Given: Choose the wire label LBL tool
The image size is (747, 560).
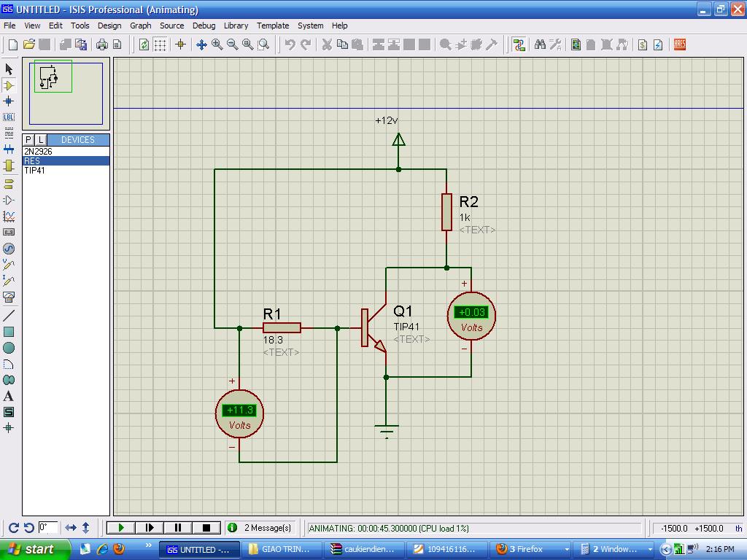Looking at the screenshot, I should tap(9, 117).
